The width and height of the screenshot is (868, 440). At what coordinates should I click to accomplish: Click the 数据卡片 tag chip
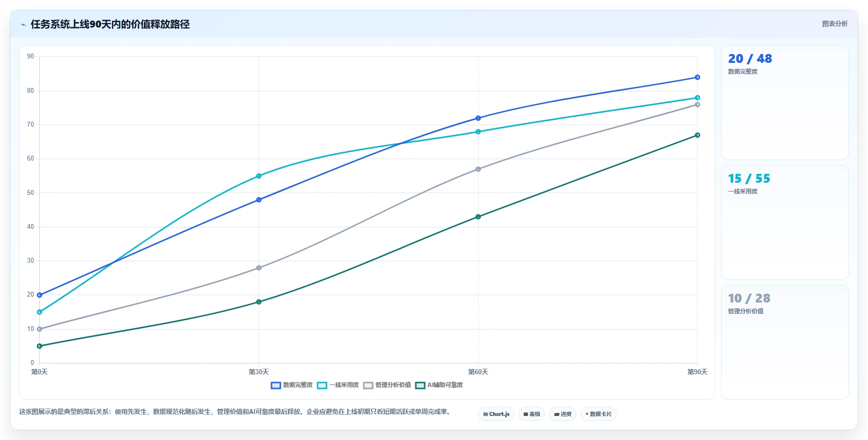tap(598, 414)
